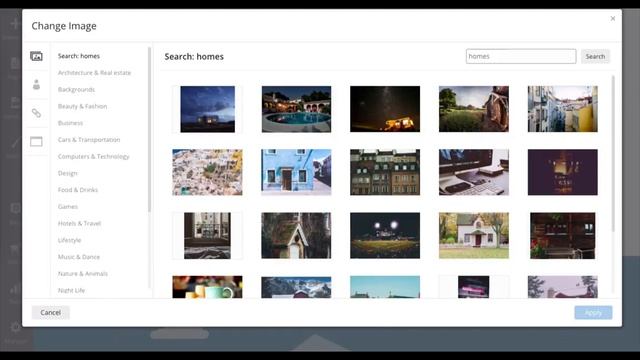Image resolution: width=640 pixels, height=360 pixels.
Task: Select 'Search: homes' in category list
Action: click(79, 56)
